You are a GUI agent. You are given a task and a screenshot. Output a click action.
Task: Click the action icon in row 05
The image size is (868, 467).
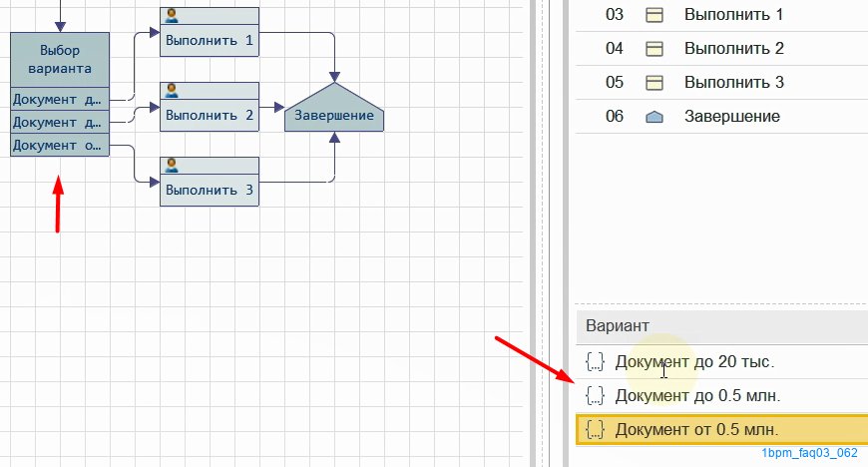(x=654, y=82)
